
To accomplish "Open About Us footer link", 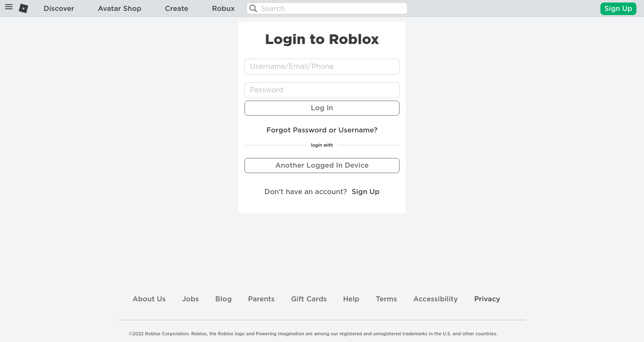I will click(x=149, y=299).
